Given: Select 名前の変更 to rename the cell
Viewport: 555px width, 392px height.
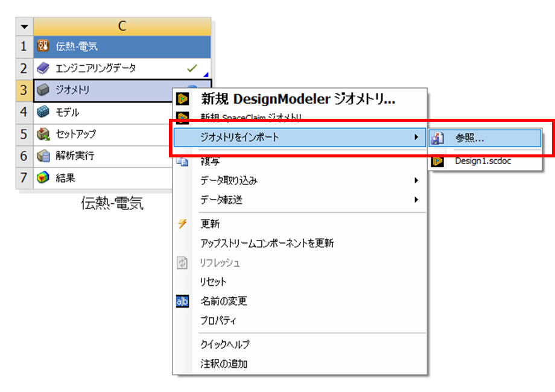Looking at the screenshot, I should 300,302.
